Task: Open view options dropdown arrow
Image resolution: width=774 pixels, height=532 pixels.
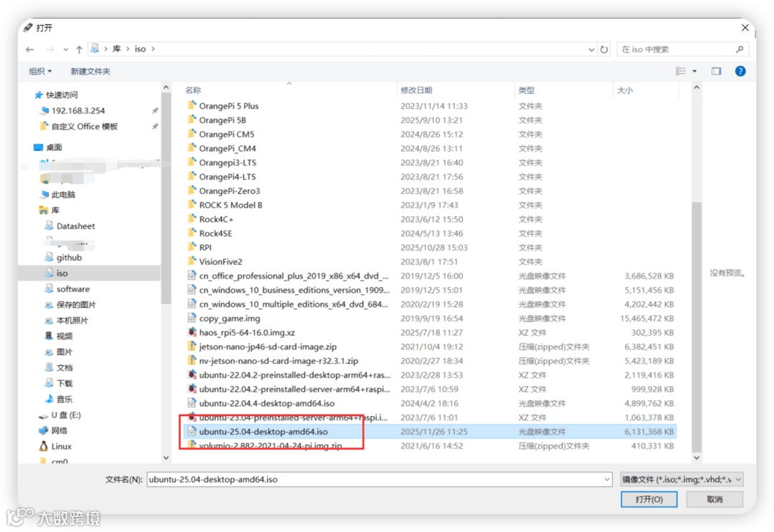Action: pyautogui.click(x=694, y=71)
